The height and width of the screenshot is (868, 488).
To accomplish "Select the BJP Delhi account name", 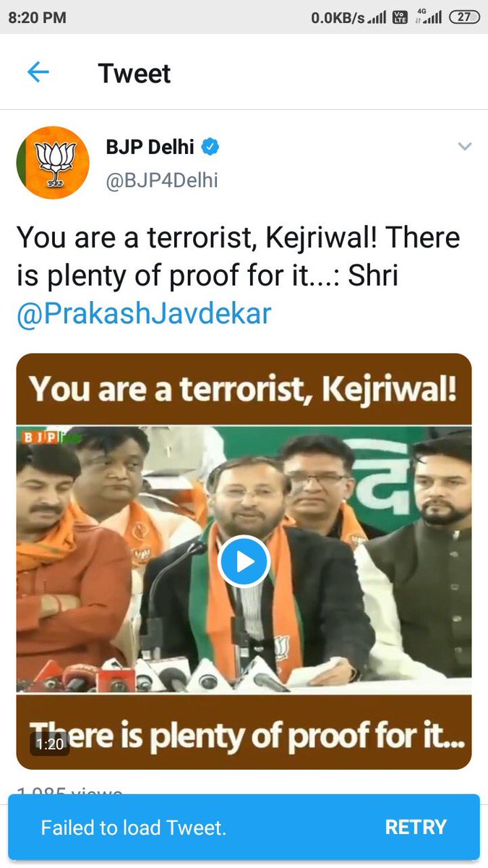I will point(150,147).
